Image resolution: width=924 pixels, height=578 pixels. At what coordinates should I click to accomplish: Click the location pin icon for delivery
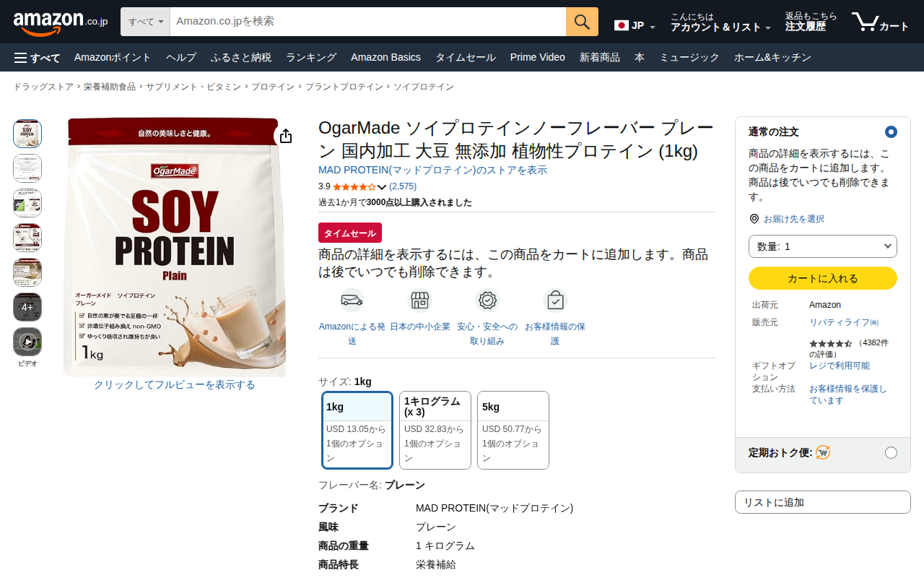tap(754, 219)
